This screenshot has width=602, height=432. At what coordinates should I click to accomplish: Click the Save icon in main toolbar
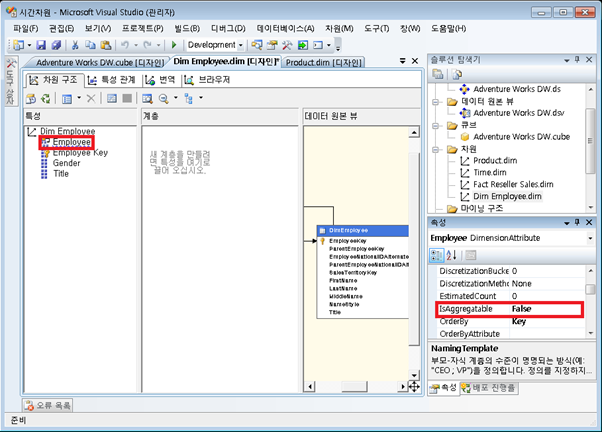(41, 45)
